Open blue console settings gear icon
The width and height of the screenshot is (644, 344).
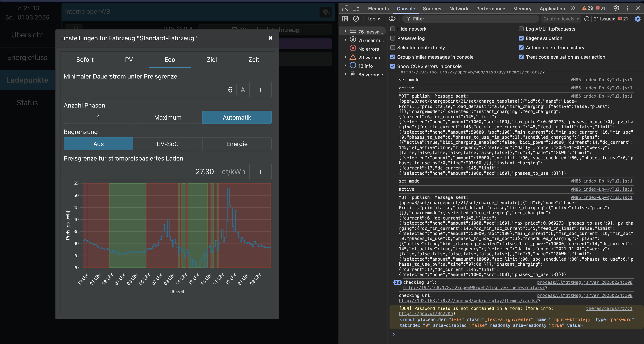(x=638, y=19)
